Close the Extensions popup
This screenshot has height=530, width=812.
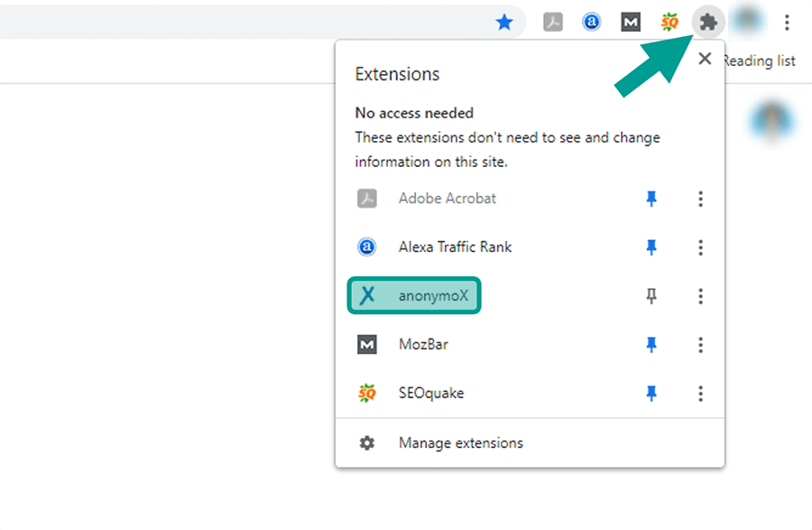click(705, 59)
